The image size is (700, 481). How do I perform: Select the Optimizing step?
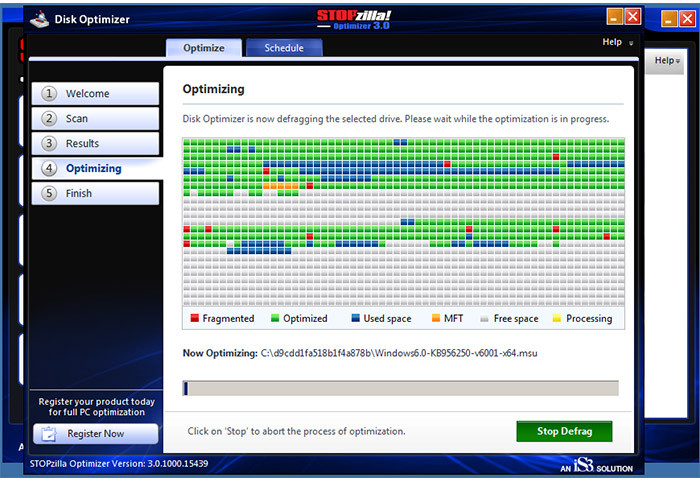[x=96, y=168]
